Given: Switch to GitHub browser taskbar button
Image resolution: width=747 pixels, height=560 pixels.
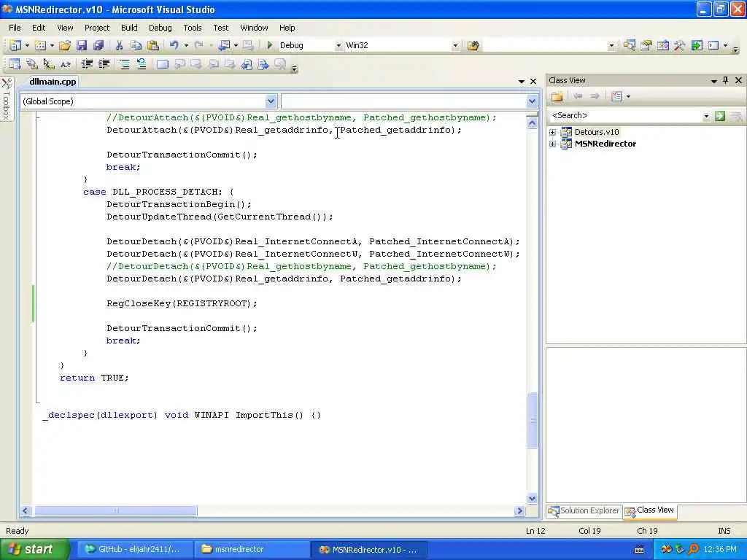Looking at the screenshot, I should coord(135,550).
